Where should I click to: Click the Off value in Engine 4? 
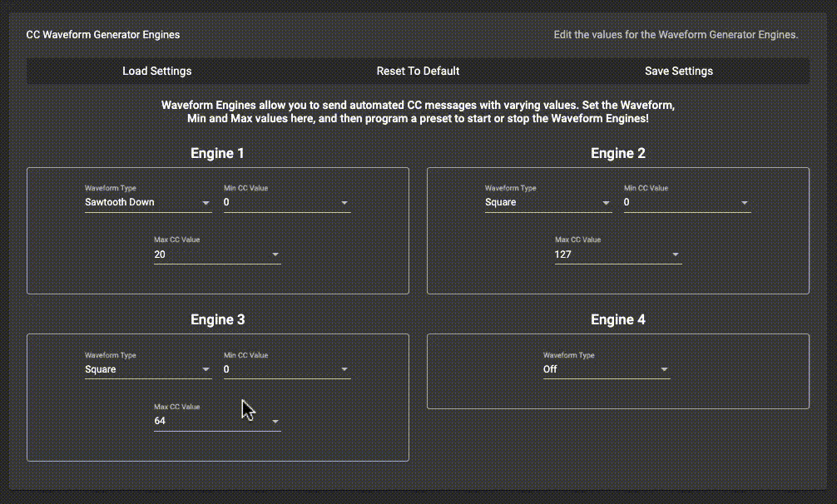[x=551, y=369]
